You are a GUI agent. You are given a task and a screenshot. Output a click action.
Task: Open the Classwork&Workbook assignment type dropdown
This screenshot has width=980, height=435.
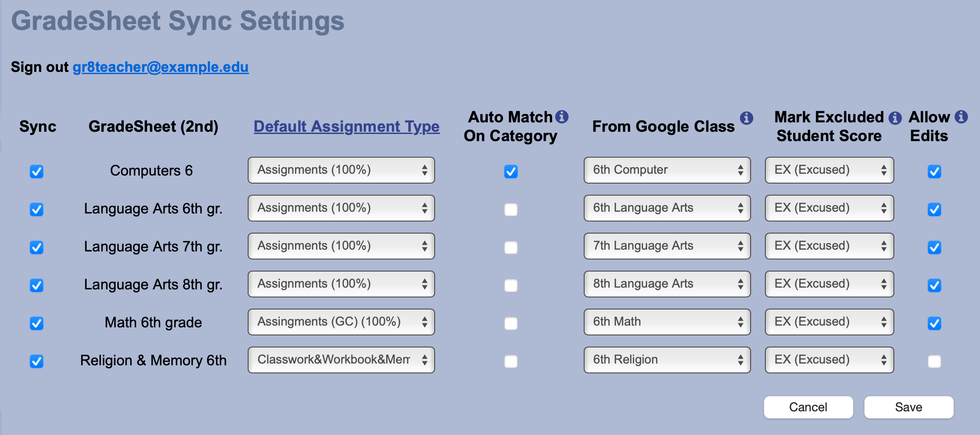coord(341,360)
